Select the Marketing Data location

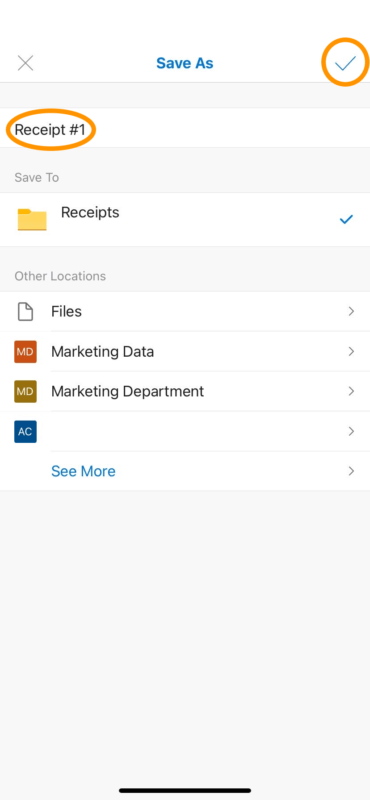click(185, 352)
